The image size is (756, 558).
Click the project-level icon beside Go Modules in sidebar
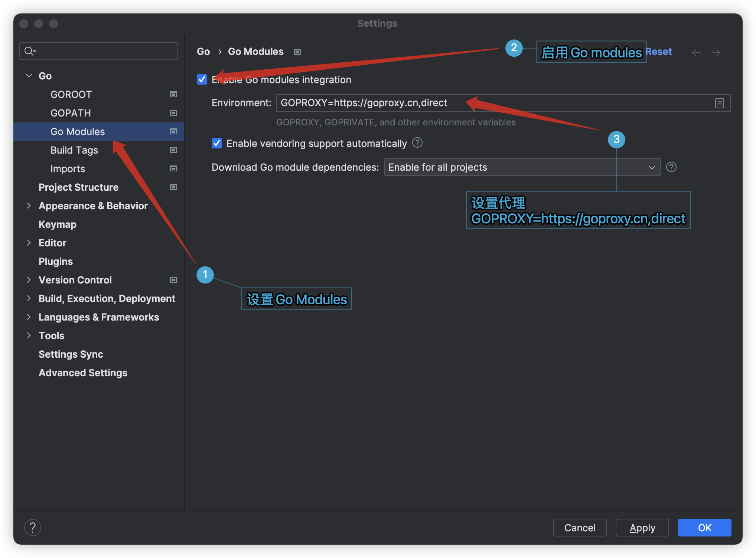pos(173,131)
